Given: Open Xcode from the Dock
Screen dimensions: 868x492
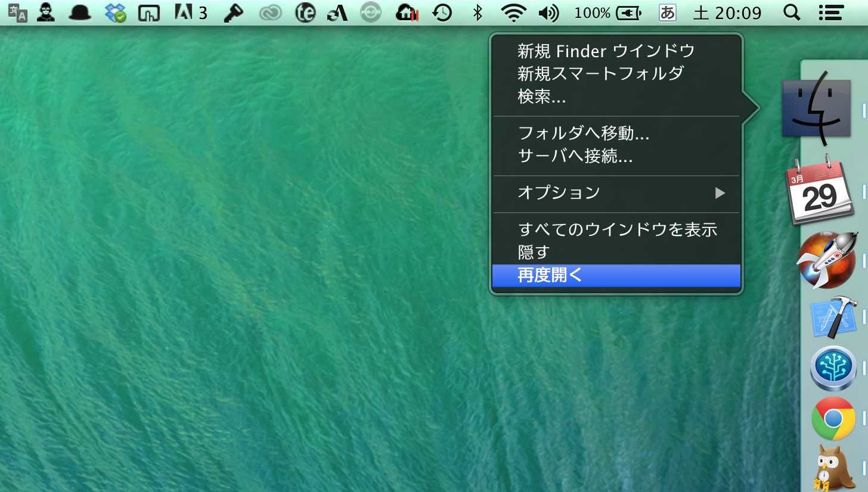Looking at the screenshot, I should [x=833, y=317].
